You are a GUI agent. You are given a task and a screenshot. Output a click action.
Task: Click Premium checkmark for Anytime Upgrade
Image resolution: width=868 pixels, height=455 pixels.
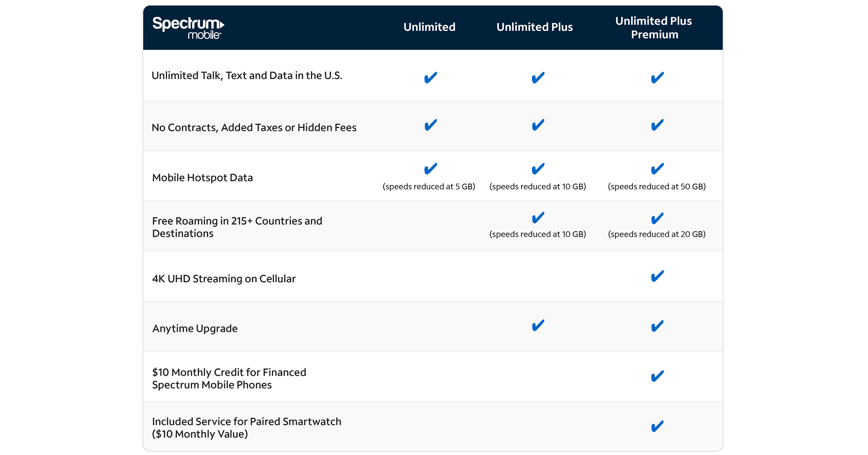coord(657,326)
